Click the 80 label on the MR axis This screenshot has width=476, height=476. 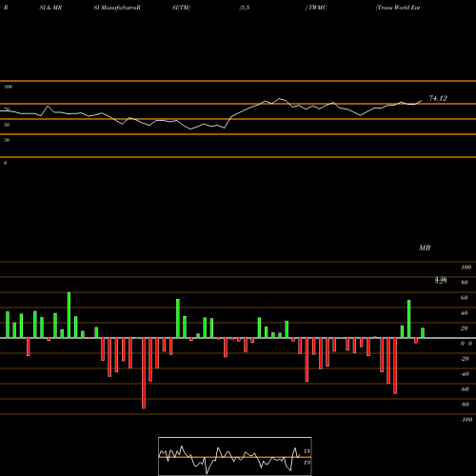pyautogui.click(x=465, y=283)
